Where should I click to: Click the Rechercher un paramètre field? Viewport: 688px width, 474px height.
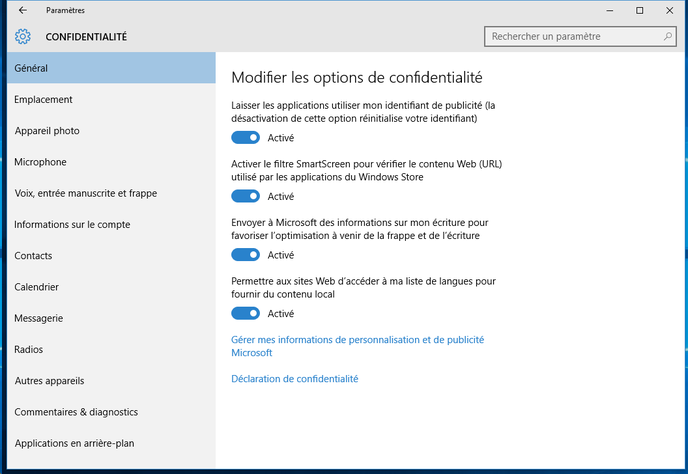pos(580,36)
